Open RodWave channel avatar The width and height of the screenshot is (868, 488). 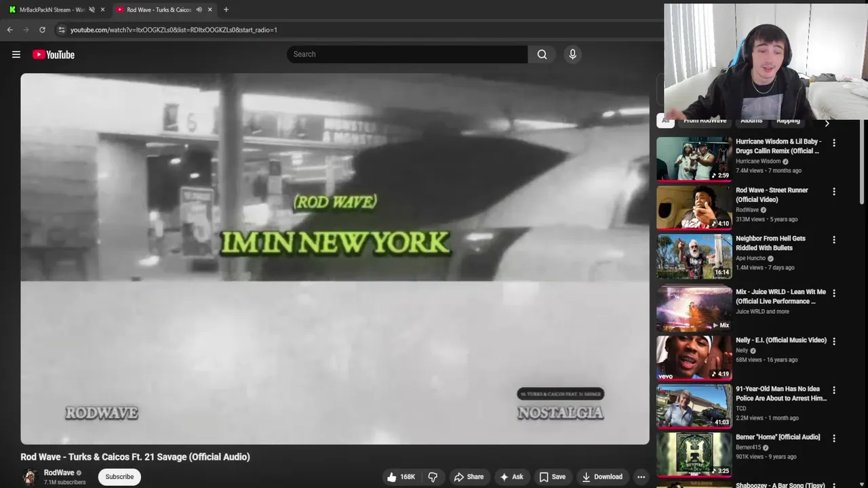click(x=29, y=476)
